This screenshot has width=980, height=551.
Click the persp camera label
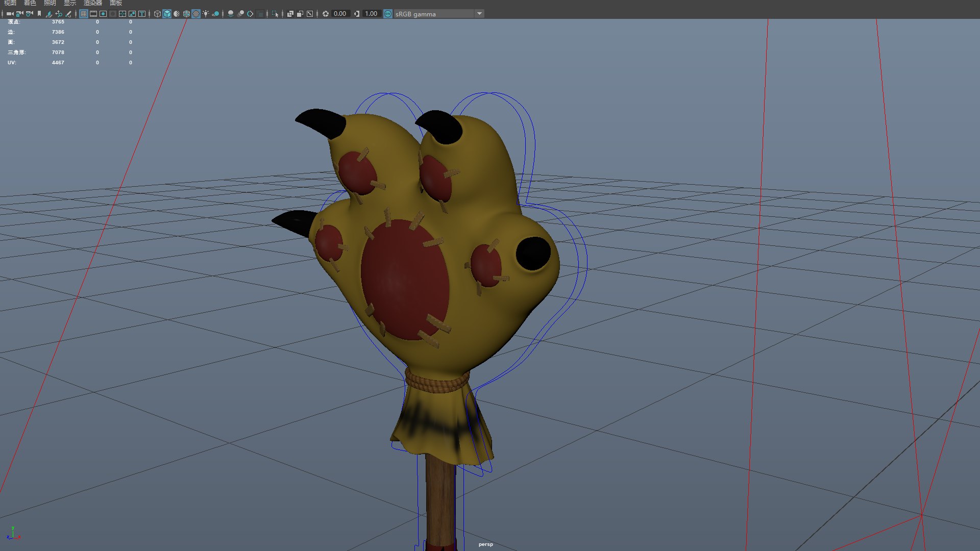point(485,544)
